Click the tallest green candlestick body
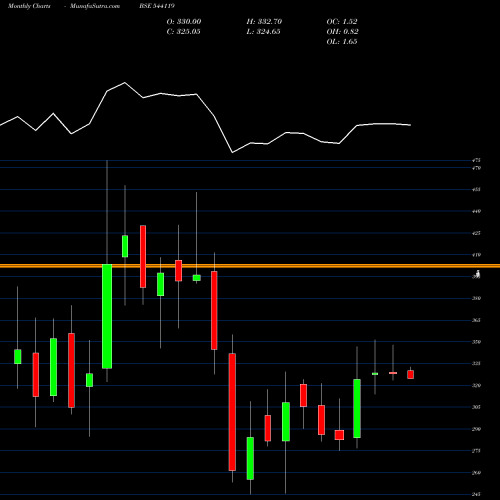The image size is (500, 500). pyautogui.click(x=107, y=316)
